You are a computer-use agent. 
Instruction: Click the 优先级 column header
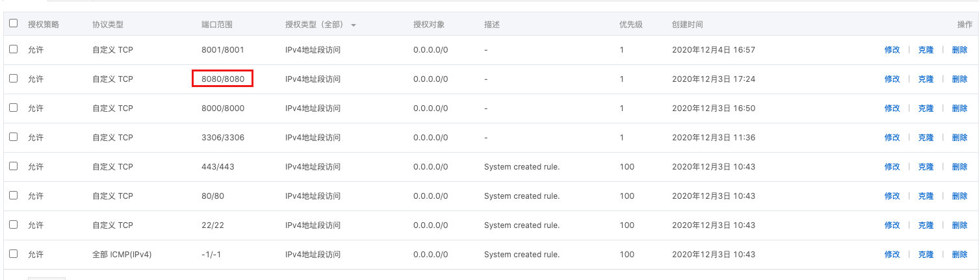(x=631, y=25)
